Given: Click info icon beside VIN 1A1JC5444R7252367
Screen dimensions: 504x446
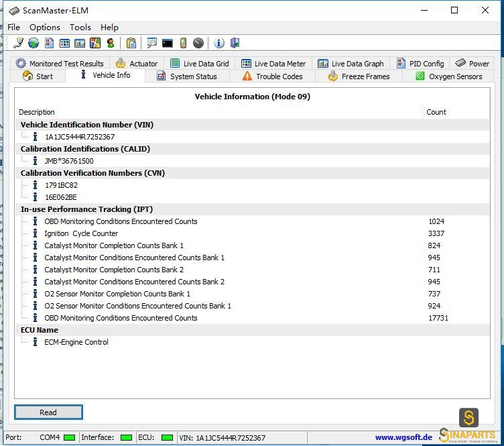Looking at the screenshot, I should [x=35, y=137].
